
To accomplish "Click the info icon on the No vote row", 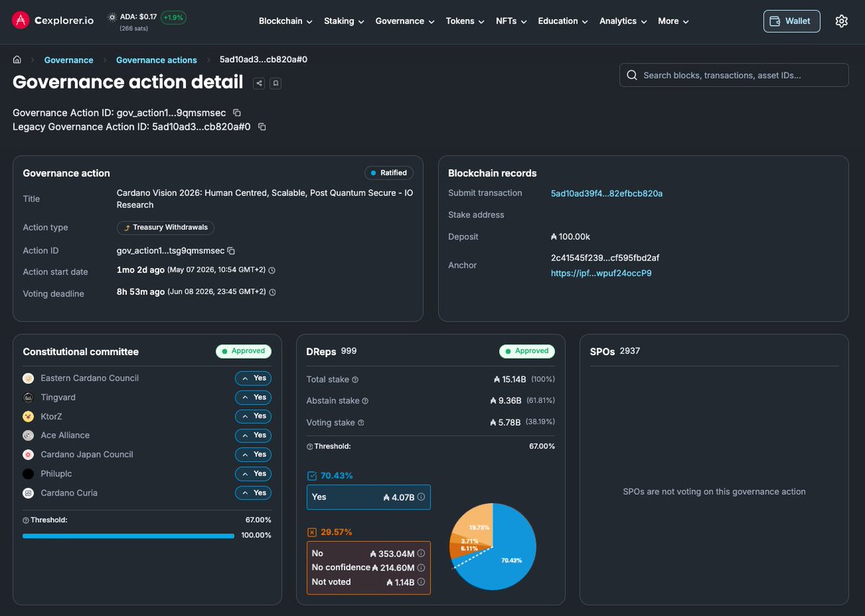I will [x=421, y=554].
